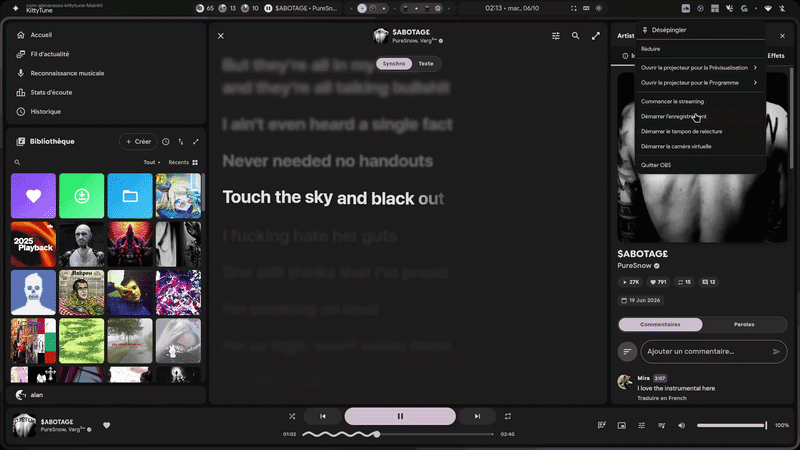Open the blue folder tile
The height and width of the screenshot is (450, 800).
(130, 196)
